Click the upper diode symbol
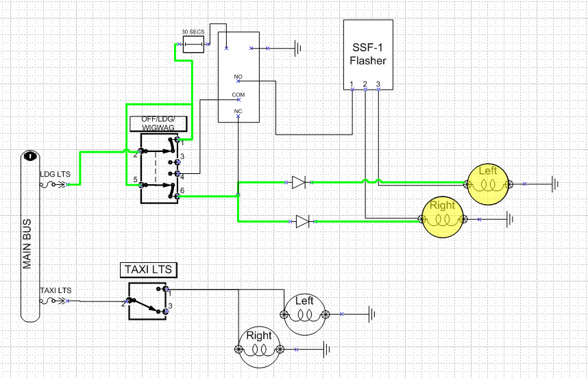Viewport: 588px width, 378px height. click(x=298, y=182)
